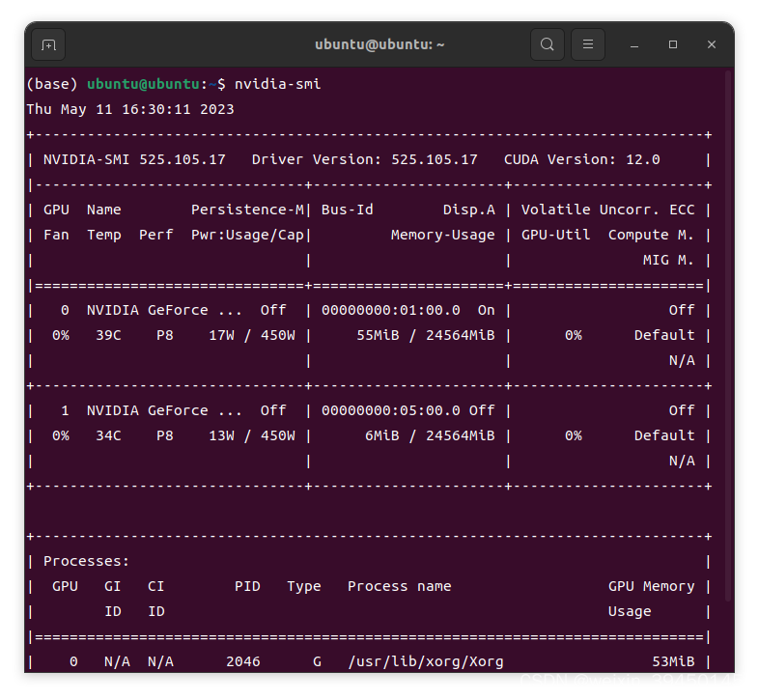The height and width of the screenshot is (700, 759).
Task: Click the Memory-Usage column header
Action: [443, 236]
